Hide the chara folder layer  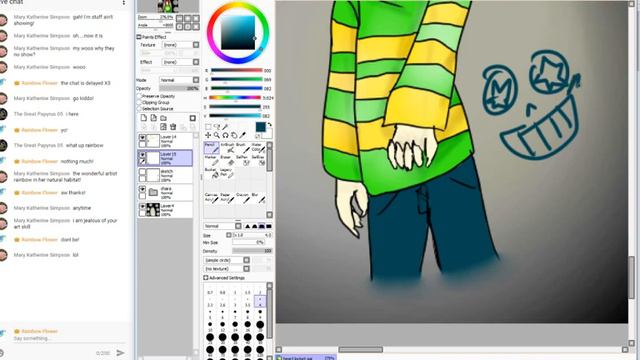point(142,189)
